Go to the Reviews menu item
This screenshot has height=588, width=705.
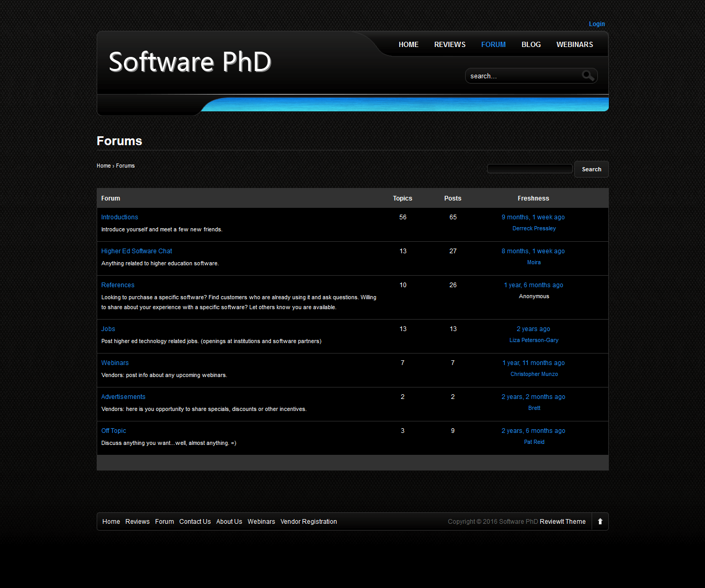coord(449,44)
